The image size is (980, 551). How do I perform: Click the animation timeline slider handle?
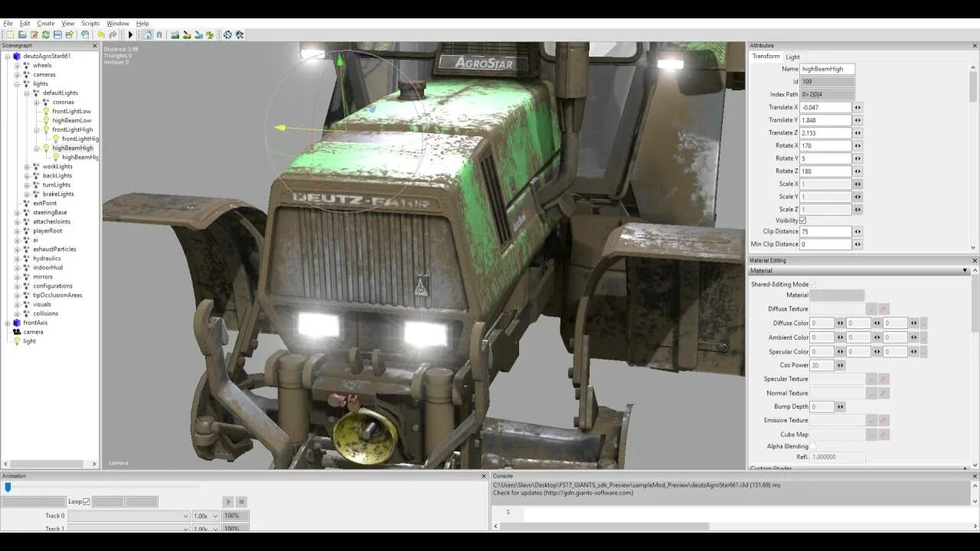(x=8, y=487)
